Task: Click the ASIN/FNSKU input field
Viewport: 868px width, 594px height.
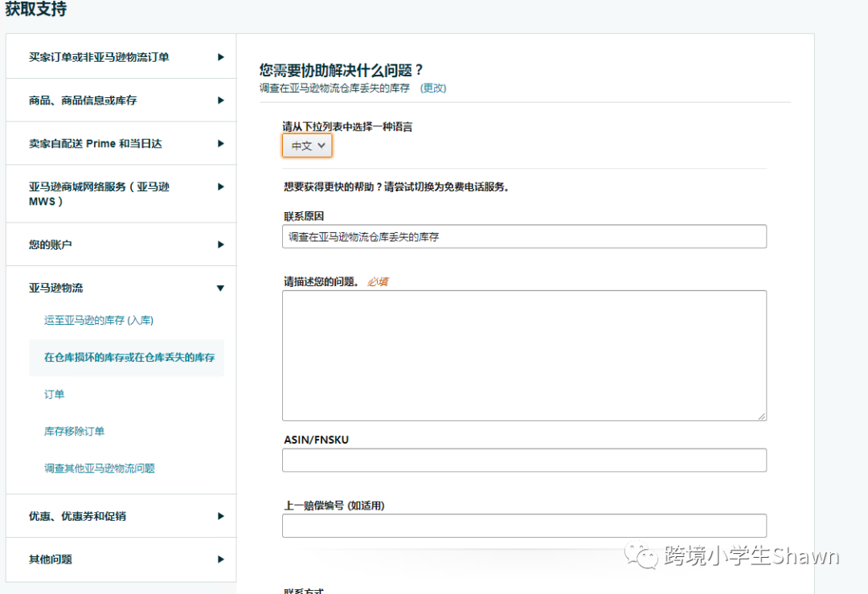Action: [x=524, y=460]
